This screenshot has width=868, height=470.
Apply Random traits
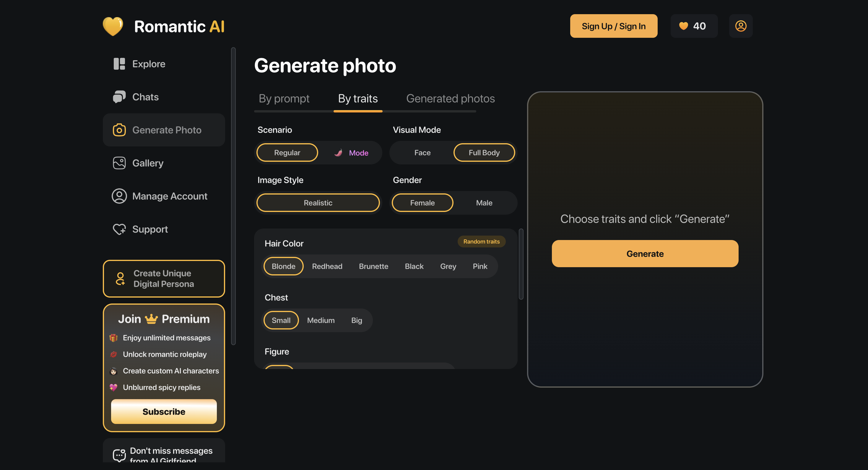point(481,241)
